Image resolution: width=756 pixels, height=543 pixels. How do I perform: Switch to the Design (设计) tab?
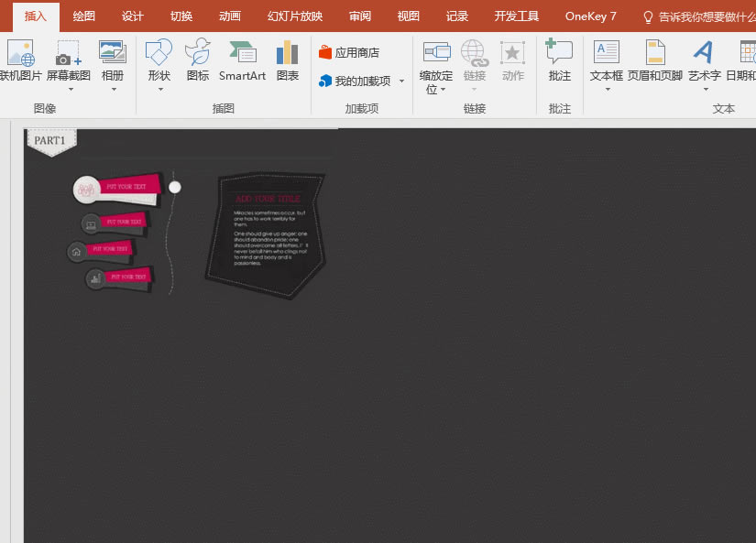pyautogui.click(x=133, y=16)
